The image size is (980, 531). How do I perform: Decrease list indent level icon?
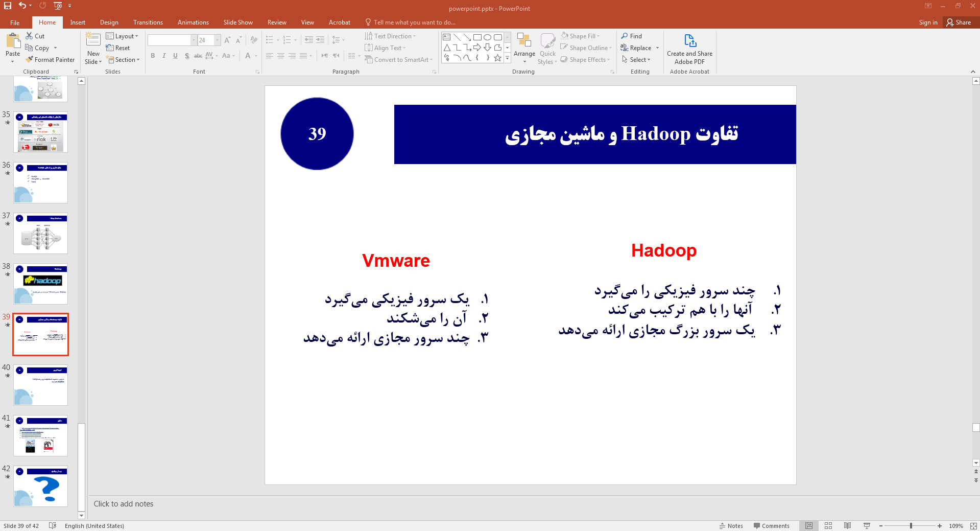click(309, 40)
